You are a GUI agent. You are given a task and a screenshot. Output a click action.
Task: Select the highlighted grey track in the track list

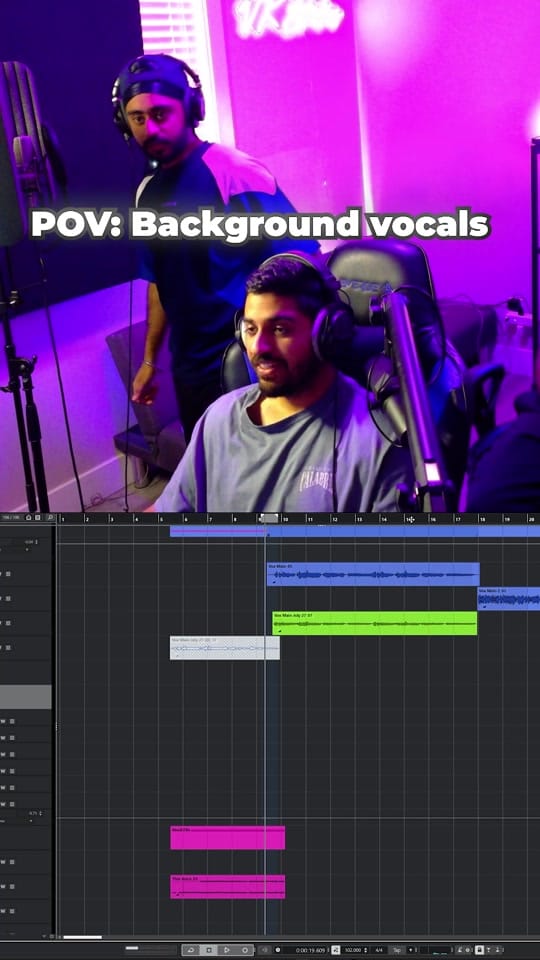click(26, 697)
